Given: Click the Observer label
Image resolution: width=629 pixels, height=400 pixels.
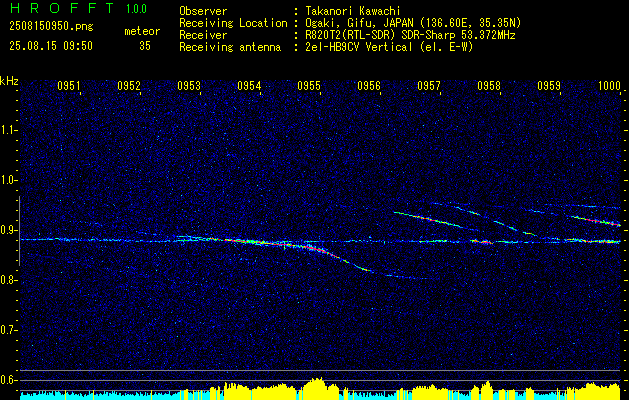Looking at the screenshot, I should (x=203, y=11).
